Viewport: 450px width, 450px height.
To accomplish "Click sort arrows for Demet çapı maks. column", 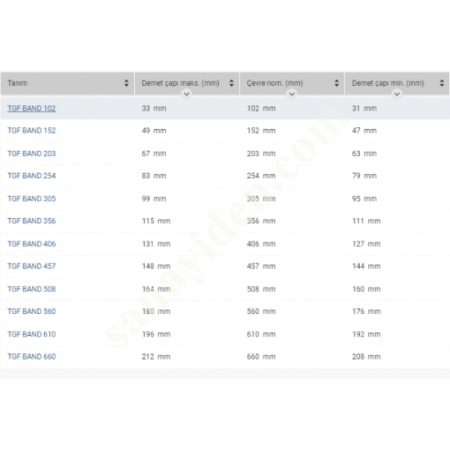I will pos(231,83).
